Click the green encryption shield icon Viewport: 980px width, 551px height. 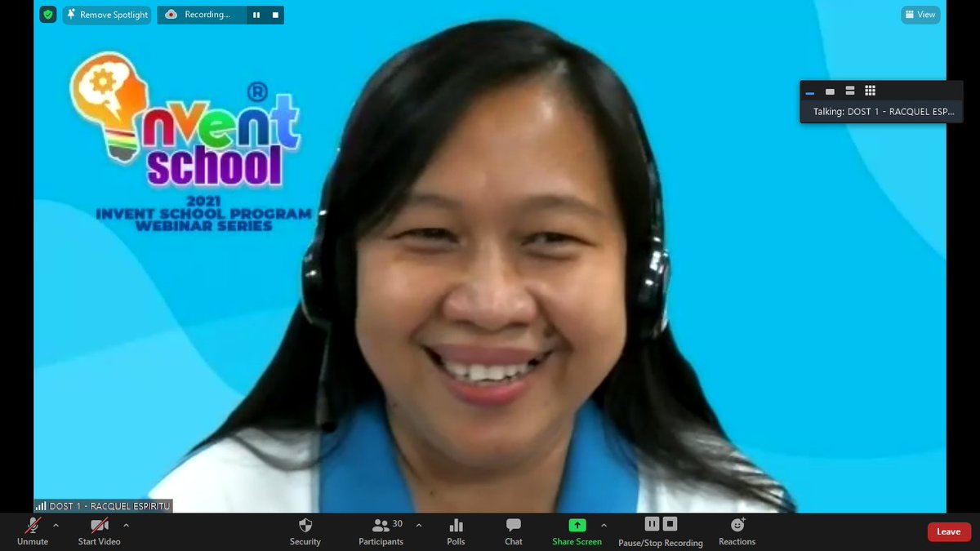click(47, 15)
